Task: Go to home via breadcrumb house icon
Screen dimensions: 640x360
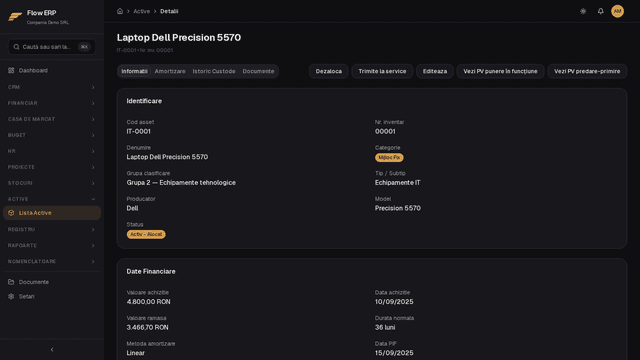Action: coord(120,11)
